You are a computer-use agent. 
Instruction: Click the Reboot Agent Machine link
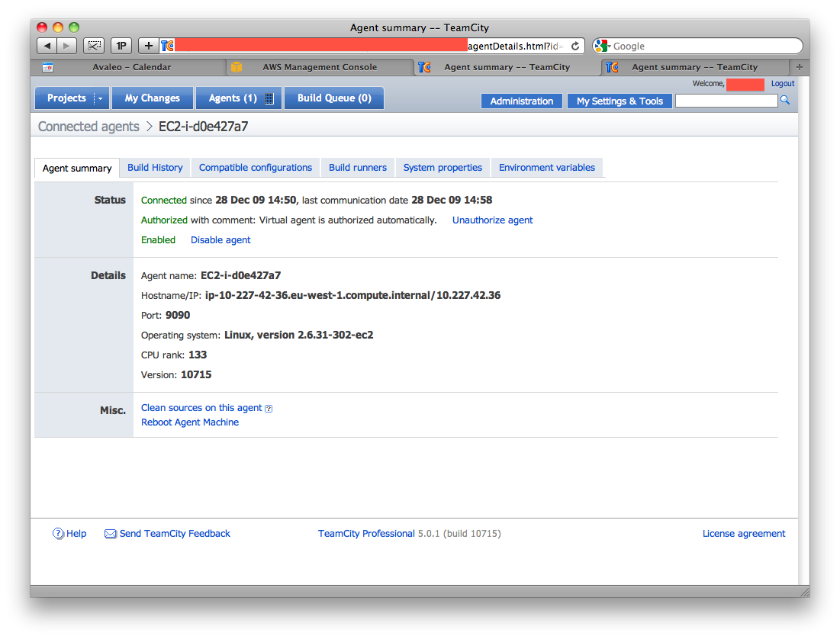click(190, 422)
